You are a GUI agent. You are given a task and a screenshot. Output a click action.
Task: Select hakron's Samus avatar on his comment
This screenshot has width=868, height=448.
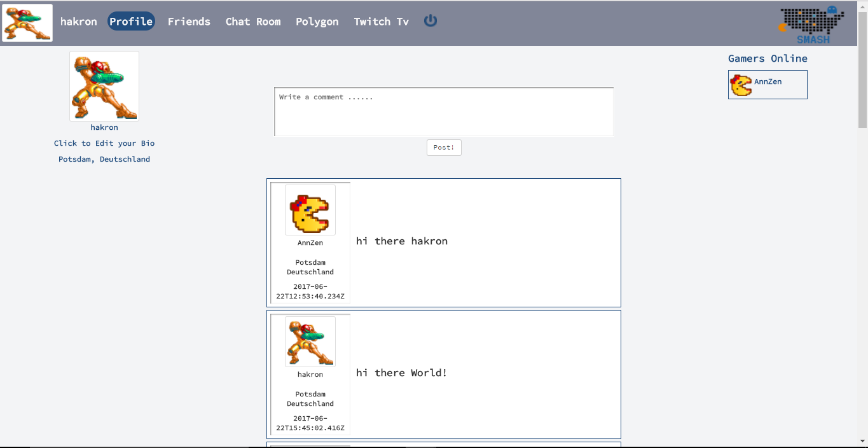pos(310,342)
